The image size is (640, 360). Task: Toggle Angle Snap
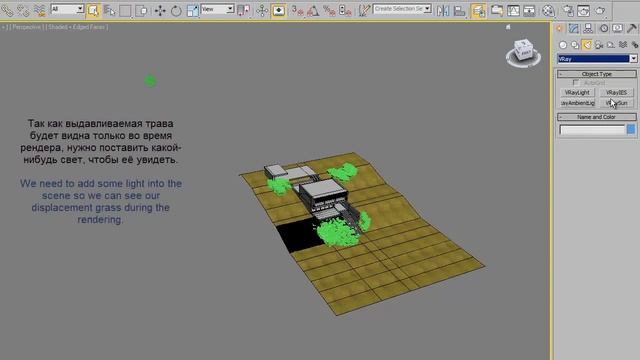pos(313,11)
